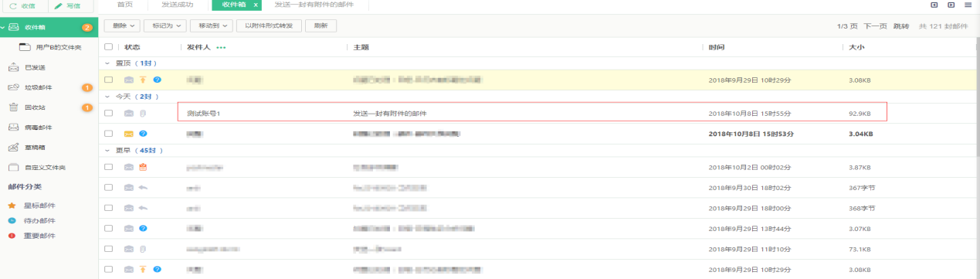This screenshot has width=980, height=279.
Task: Open the email 发送一封有附件的邮件
Action: point(390,114)
